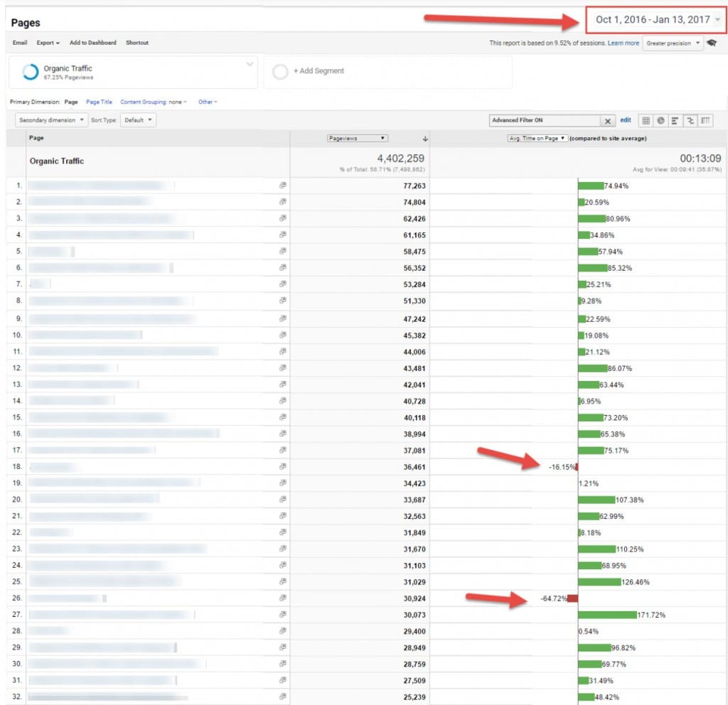The image size is (728, 705).
Task: Open the Oct 1, 2016 - Jan 13, 2017 date selector
Action: pyautogui.click(x=653, y=19)
